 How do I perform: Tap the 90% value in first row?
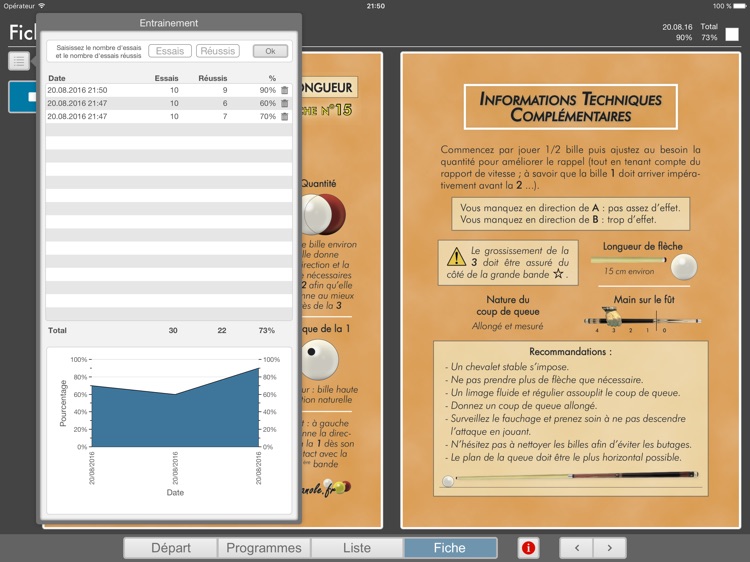tap(267, 90)
